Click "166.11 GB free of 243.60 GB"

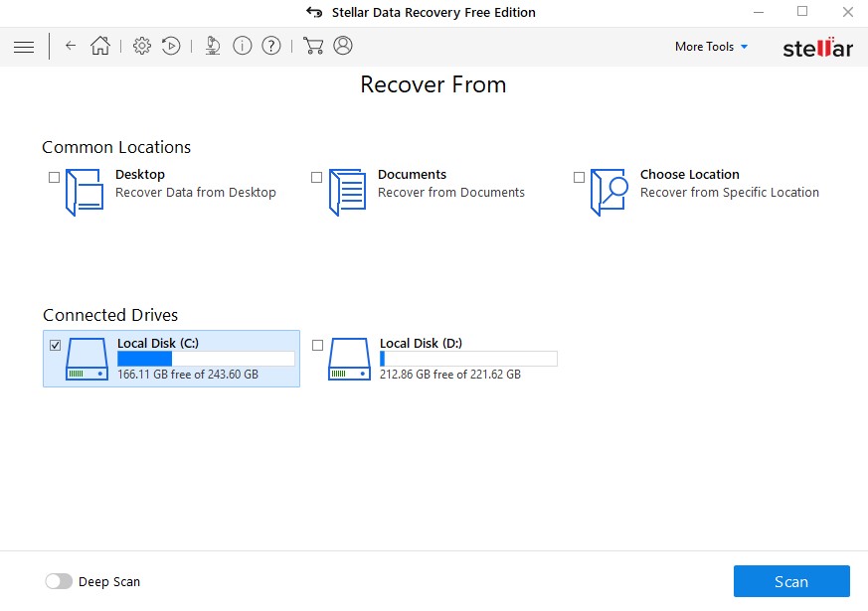[188, 375]
